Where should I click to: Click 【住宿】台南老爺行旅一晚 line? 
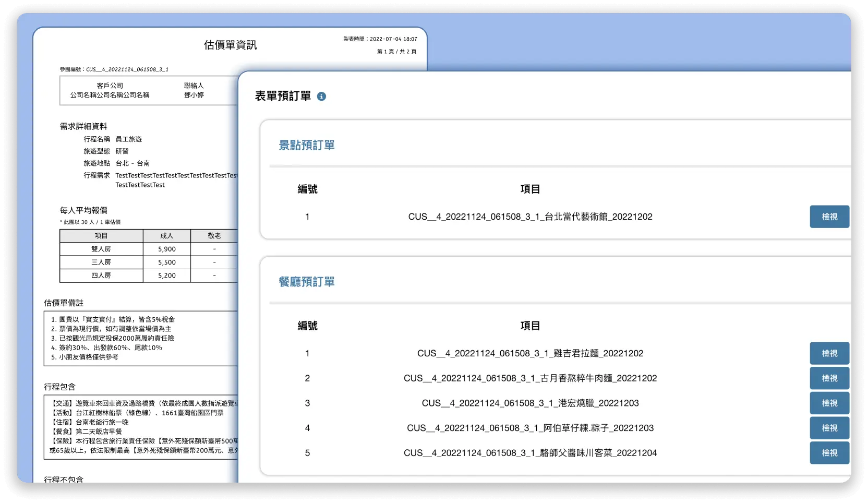89,422
